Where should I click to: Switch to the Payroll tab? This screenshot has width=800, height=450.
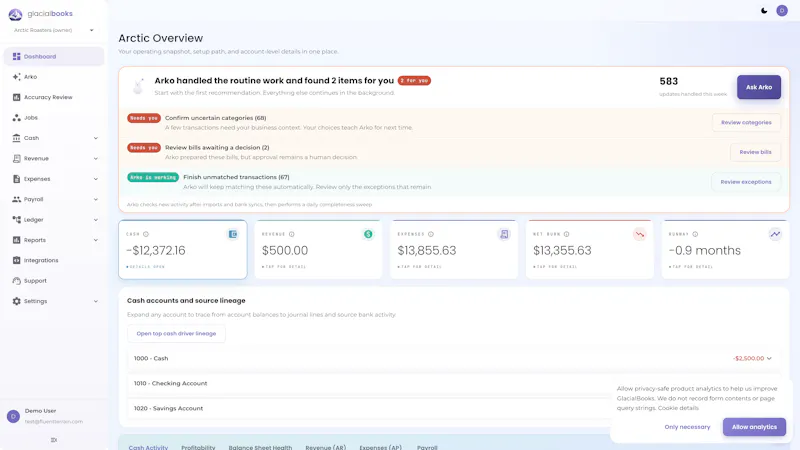427,447
